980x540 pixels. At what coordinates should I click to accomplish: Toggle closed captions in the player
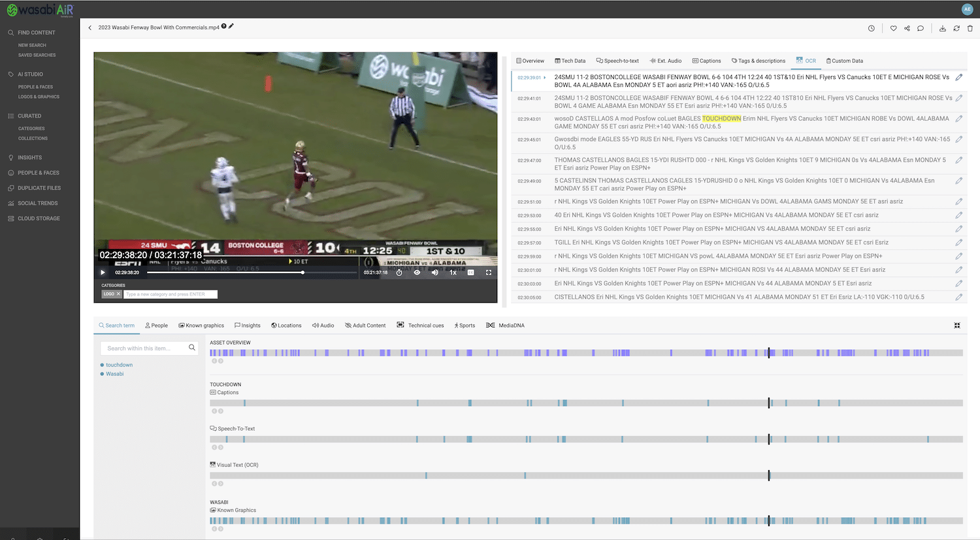click(470, 273)
